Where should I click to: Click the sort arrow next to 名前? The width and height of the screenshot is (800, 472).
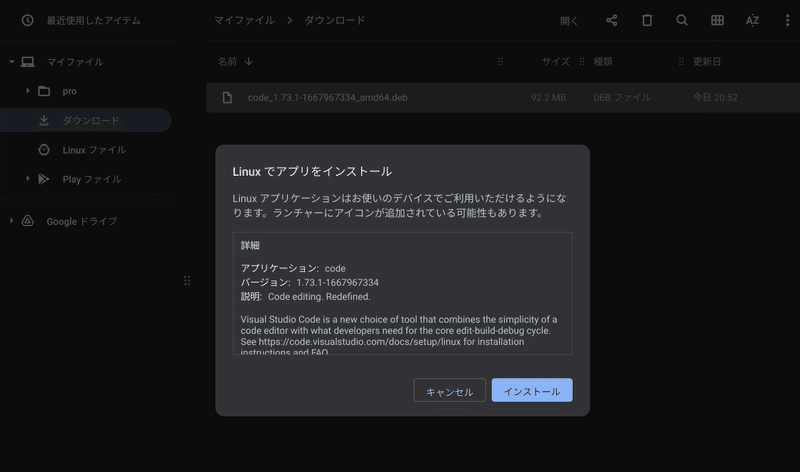[x=248, y=62]
